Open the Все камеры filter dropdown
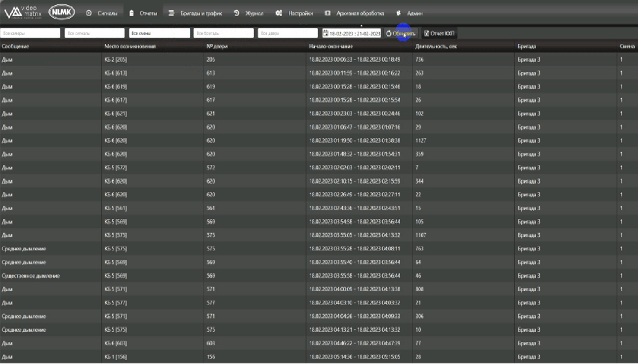 point(30,33)
